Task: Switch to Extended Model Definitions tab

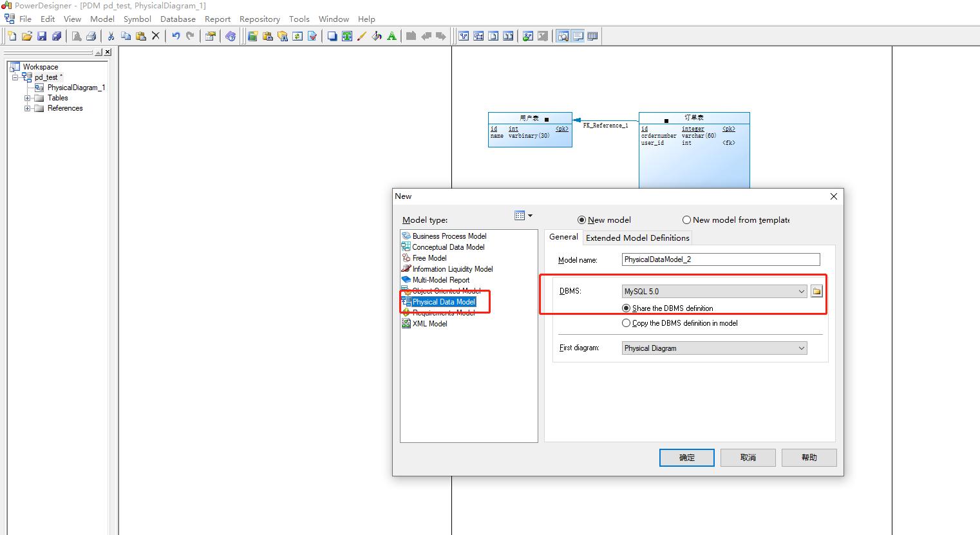Action: point(637,238)
